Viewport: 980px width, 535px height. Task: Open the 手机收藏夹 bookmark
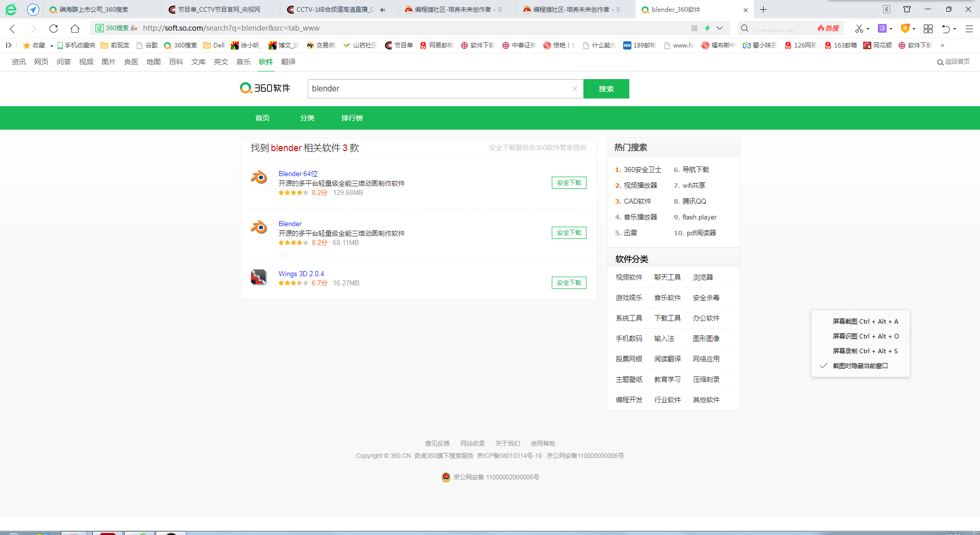pos(77,45)
